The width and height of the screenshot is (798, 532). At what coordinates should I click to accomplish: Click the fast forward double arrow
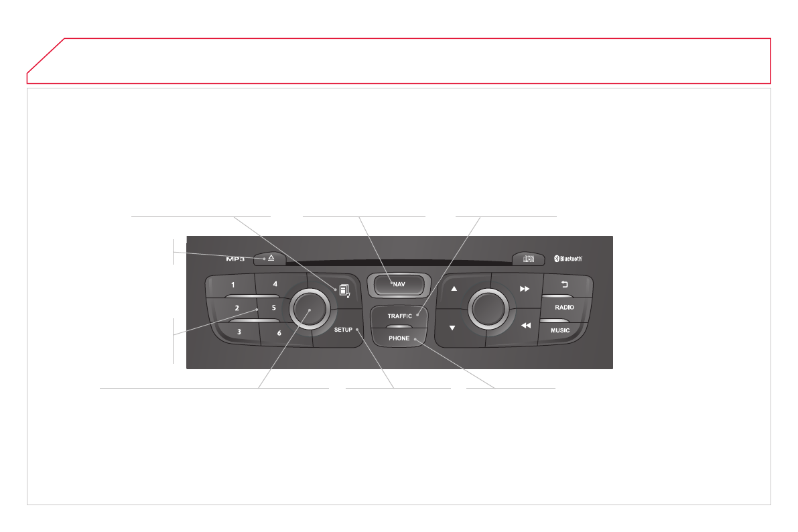click(524, 289)
